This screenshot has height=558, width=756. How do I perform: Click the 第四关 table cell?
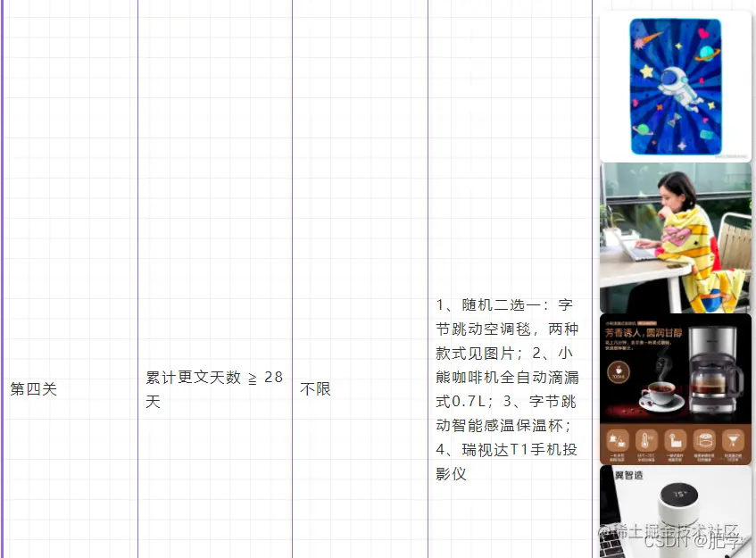pos(33,388)
